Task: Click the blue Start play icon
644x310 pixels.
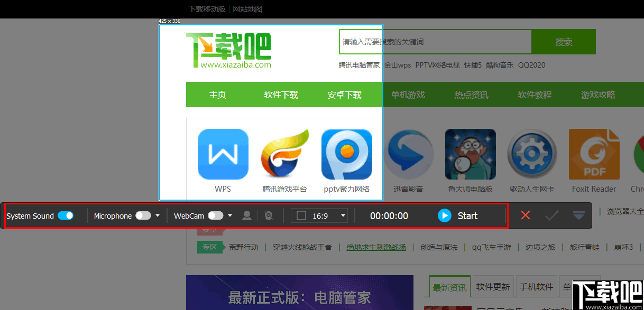Action: (445, 215)
